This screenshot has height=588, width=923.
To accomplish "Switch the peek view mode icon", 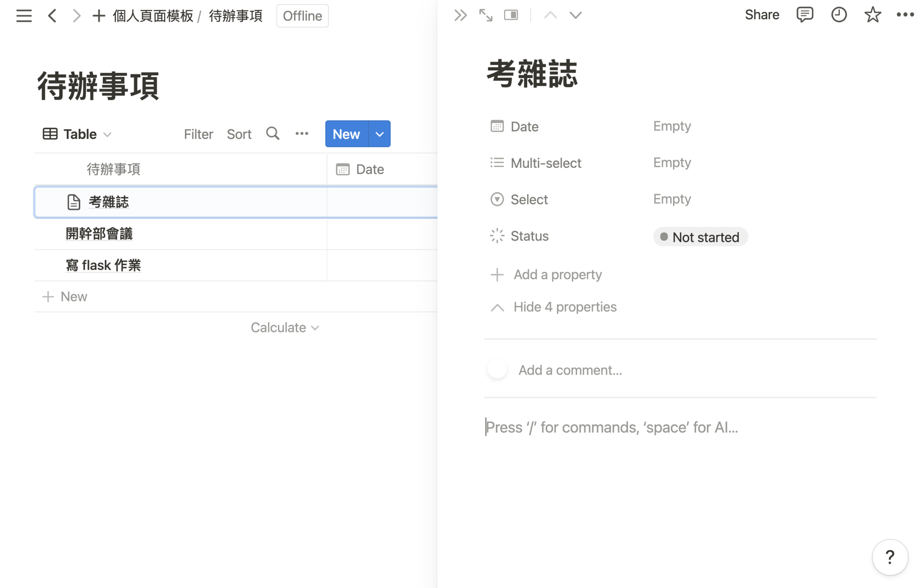I will [511, 15].
